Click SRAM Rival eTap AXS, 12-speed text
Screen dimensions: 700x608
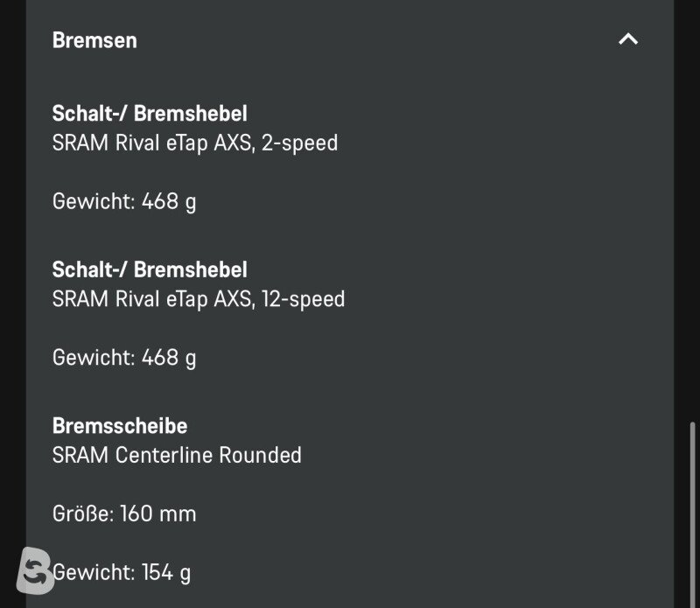click(199, 299)
